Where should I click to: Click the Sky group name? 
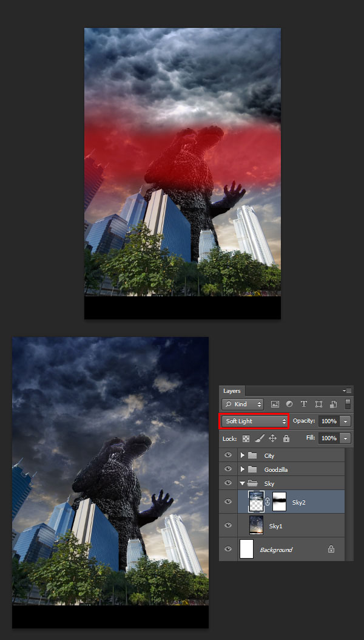[269, 484]
